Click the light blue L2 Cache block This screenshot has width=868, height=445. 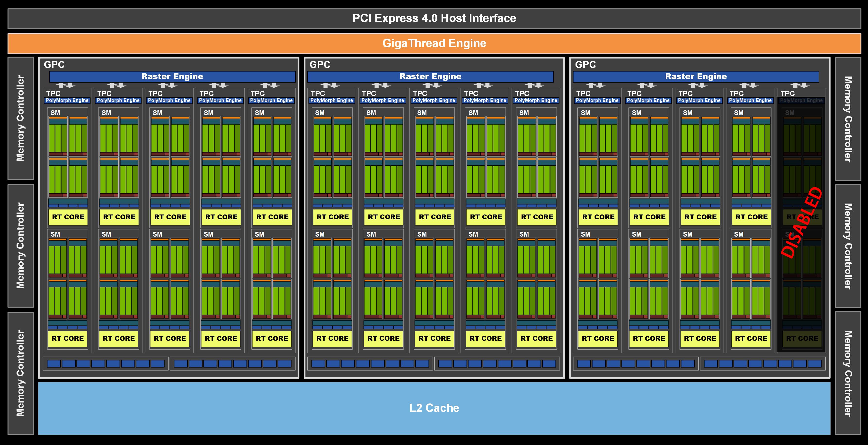tap(434, 408)
